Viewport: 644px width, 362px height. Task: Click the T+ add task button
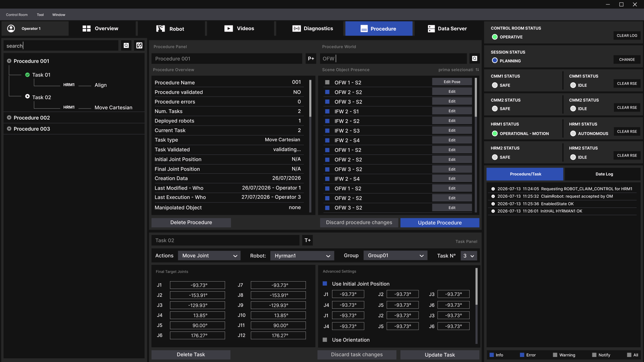tap(308, 240)
